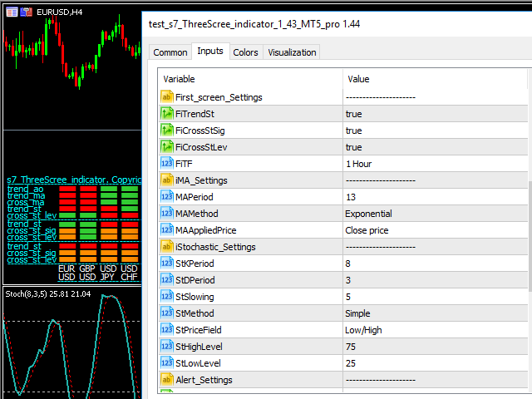532x399 pixels.
Task: Click the Alert_Settings string icon
Action: click(166, 380)
